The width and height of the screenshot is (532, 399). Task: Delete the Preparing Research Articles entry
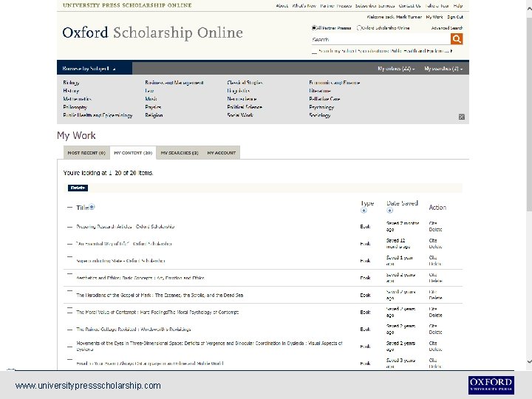[435, 229]
